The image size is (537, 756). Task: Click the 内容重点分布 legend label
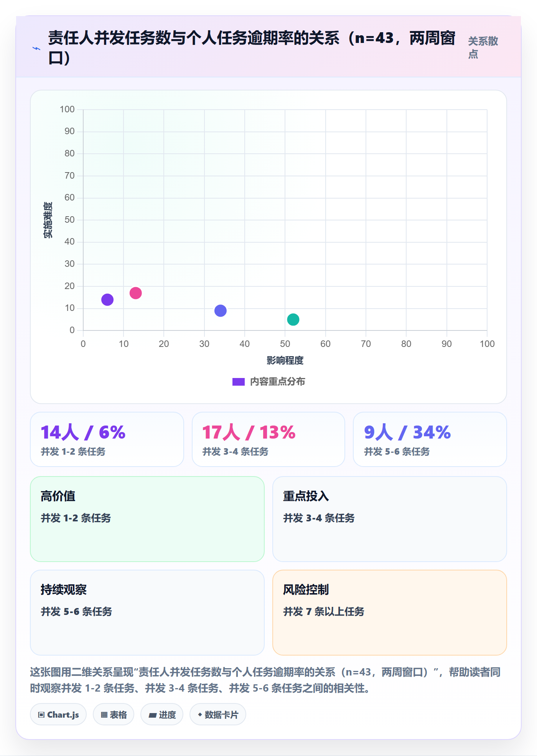277,382
